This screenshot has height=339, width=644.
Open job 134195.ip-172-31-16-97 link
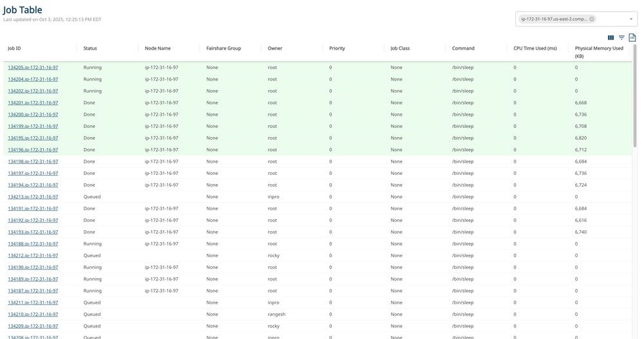(33, 138)
